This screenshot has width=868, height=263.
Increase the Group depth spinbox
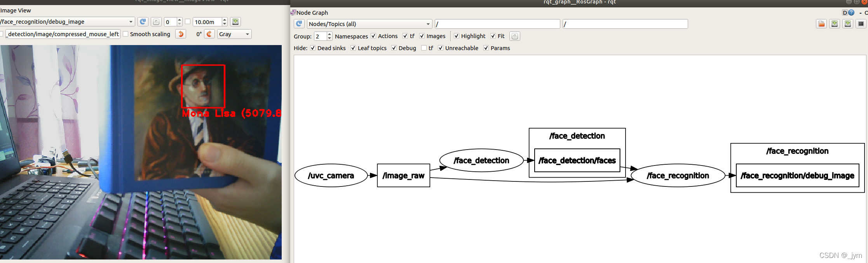329,34
